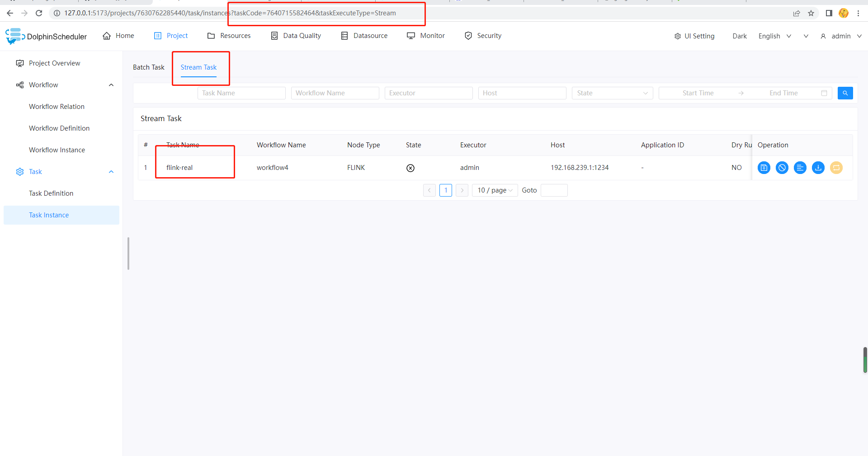Change the 10 / page size
The width and height of the screenshot is (868, 456).
(495, 190)
